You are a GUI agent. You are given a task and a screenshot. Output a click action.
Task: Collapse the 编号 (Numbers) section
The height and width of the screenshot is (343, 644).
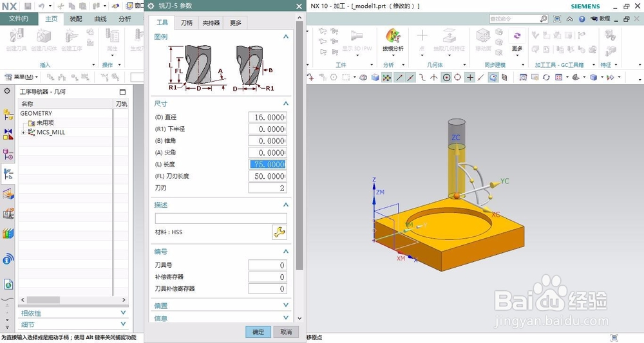tap(286, 251)
